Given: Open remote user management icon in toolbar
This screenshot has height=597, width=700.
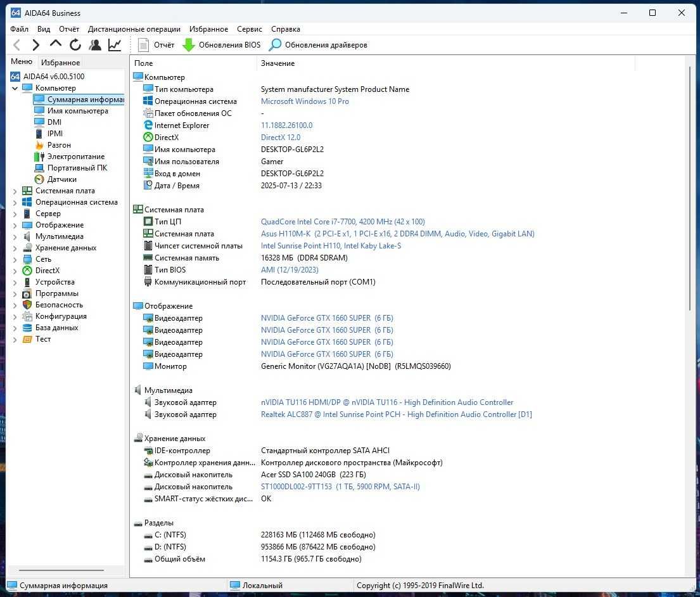Looking at the screenshot, I should 94,44.
